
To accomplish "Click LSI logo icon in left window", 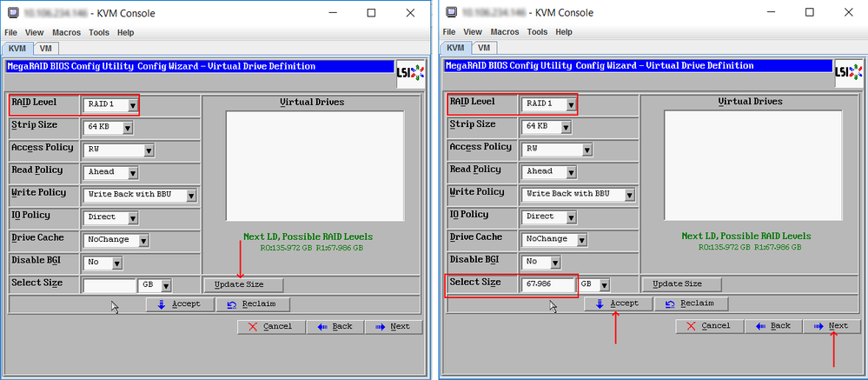I will [x=410, y=74].
